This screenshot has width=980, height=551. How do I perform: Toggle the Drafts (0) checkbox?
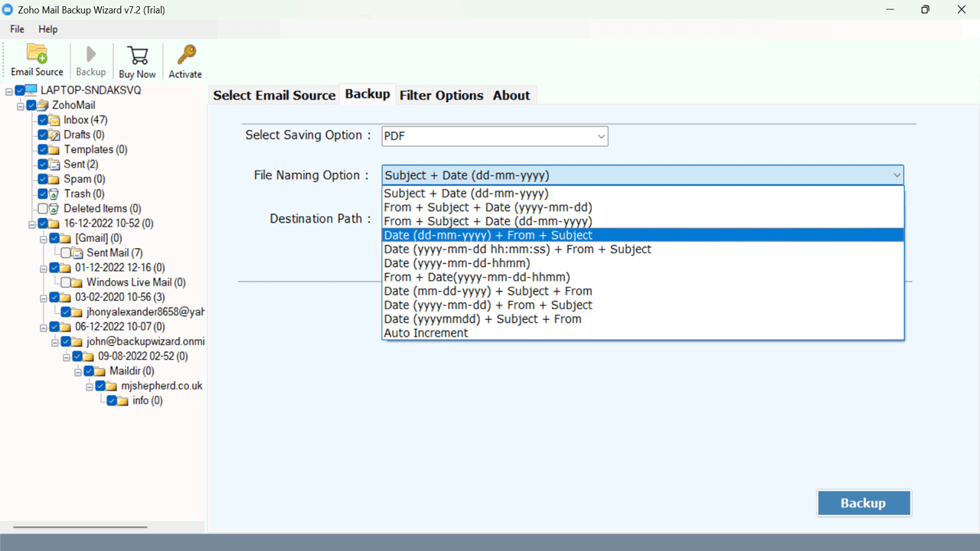(x=43, y=135)
